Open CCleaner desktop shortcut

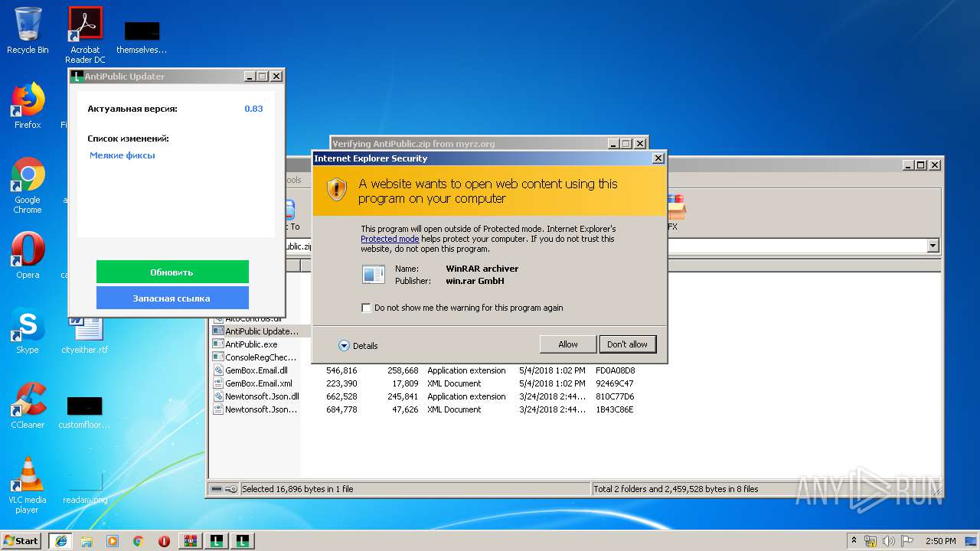tap(28, 406)
